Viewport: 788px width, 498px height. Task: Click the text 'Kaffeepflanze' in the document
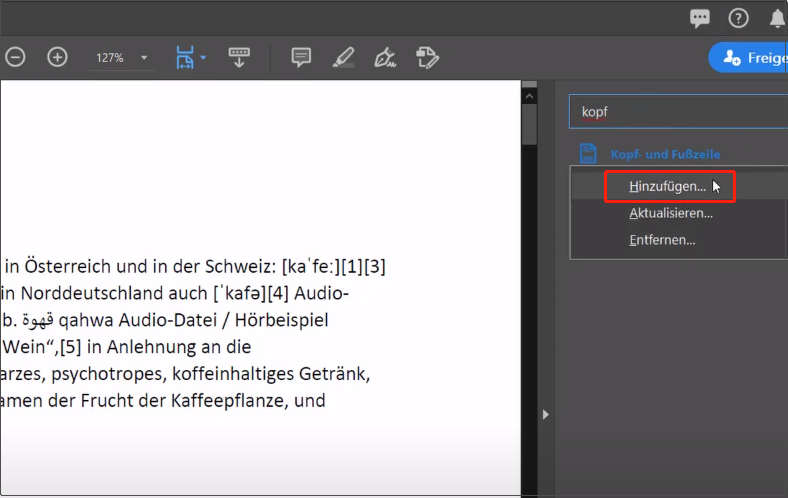pyautogui.click(x=227, y=401)
